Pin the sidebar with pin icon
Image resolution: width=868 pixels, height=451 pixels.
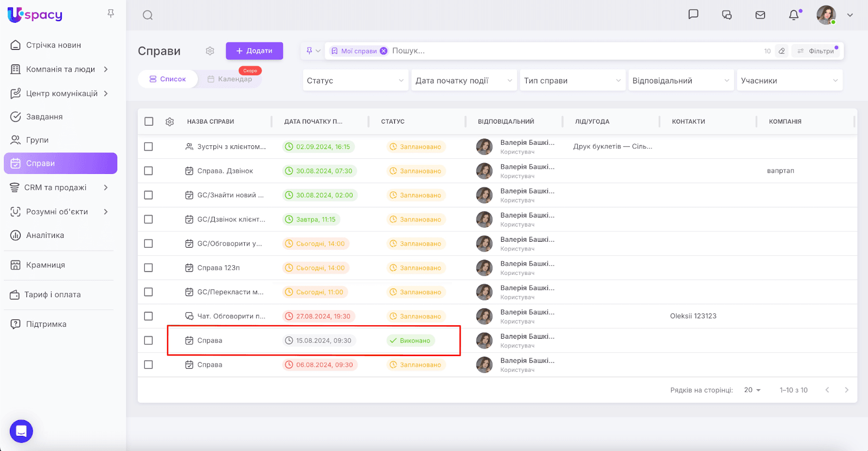tap(111, 14)
